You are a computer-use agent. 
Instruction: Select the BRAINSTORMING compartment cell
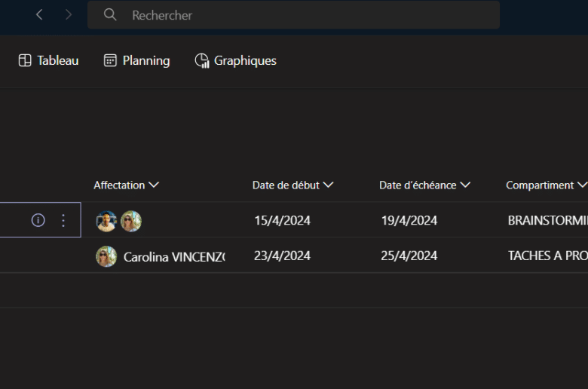[547, 221]
